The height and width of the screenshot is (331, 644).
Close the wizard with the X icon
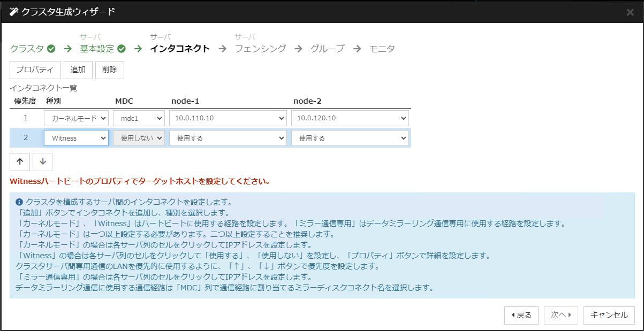click(630, 12)
